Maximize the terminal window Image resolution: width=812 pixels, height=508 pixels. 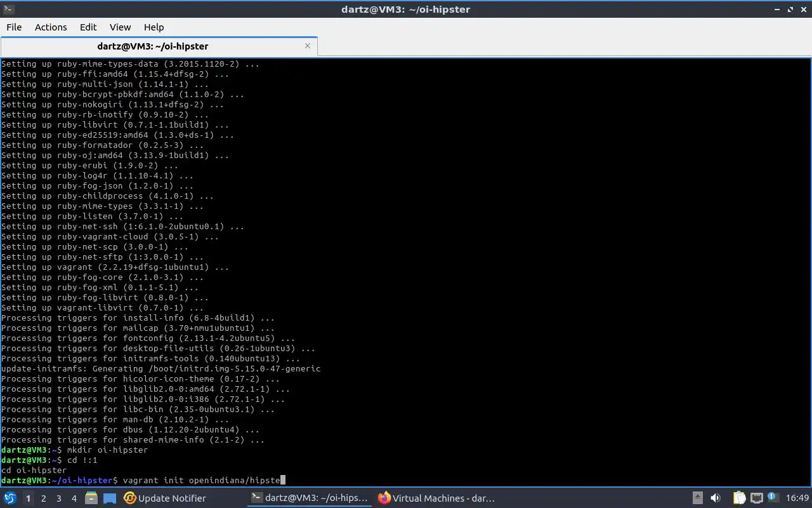pos(790,10)
